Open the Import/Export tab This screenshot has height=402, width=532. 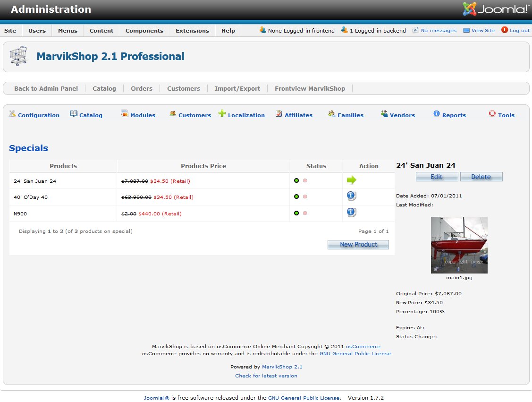pos(237,89)
